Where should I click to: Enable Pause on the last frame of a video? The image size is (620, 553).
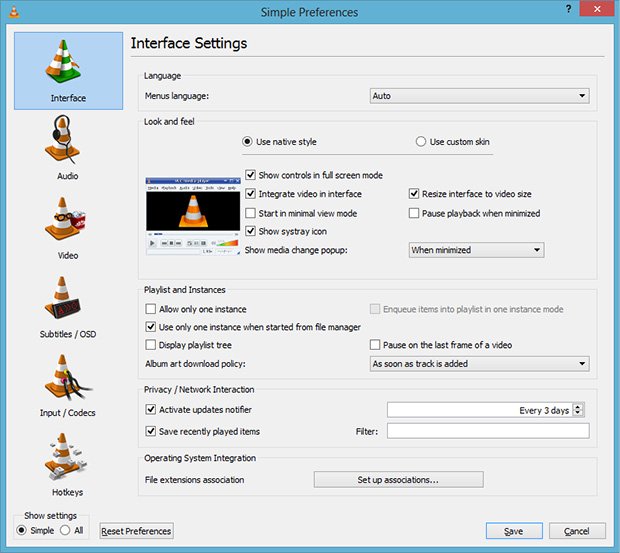click(375, 345)
